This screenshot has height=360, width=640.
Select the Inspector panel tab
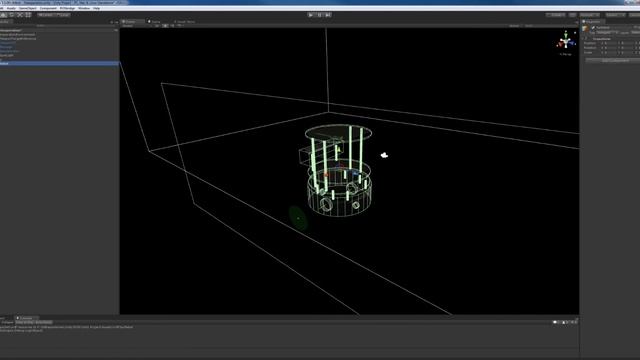[593, 22]
